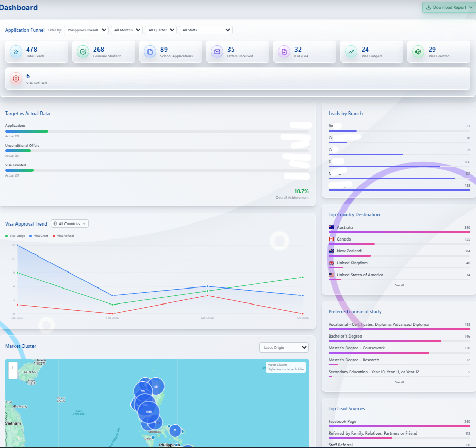Open the All Countries trend filter
This screenshot has height=448, width=476.
[70, 223]
